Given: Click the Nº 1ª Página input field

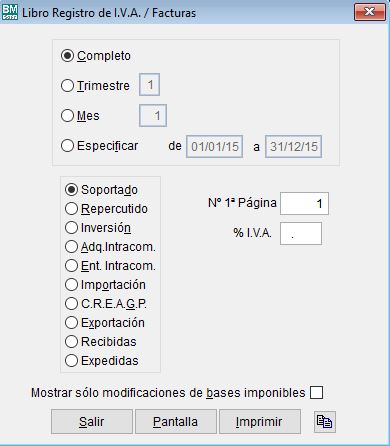Looking at the screenshot, I should (304, 203).
